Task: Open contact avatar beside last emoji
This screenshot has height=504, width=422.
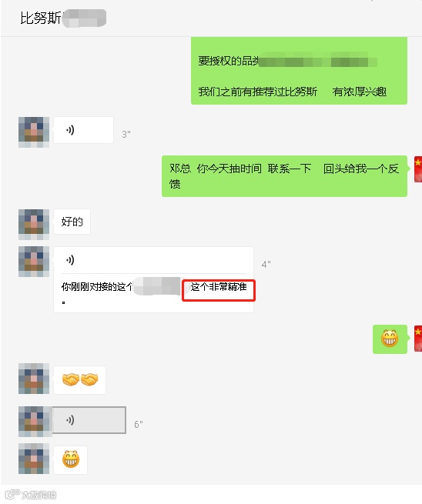Action: click(34, 459)
